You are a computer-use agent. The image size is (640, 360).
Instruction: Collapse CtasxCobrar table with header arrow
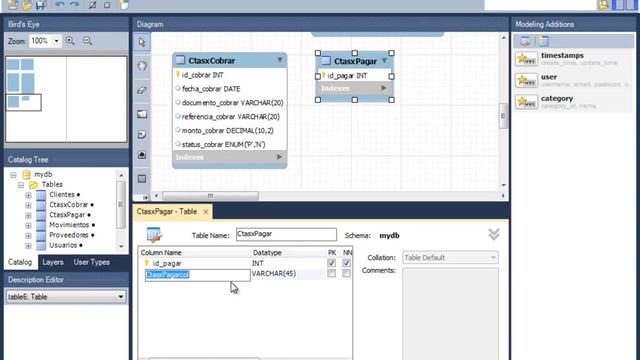tap(280, 60)
